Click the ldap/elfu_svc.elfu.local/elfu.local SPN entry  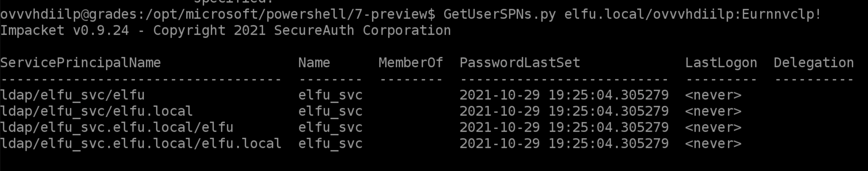coord(140,144)
